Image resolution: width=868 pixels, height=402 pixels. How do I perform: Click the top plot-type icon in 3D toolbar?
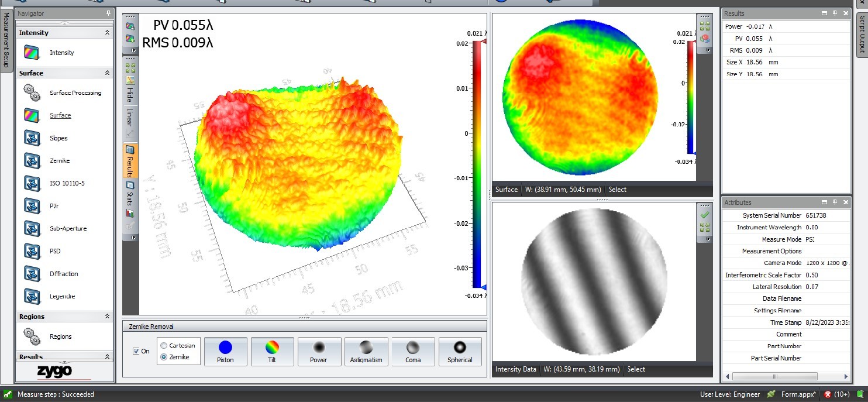pyautogui.click(x=130, y=26)
